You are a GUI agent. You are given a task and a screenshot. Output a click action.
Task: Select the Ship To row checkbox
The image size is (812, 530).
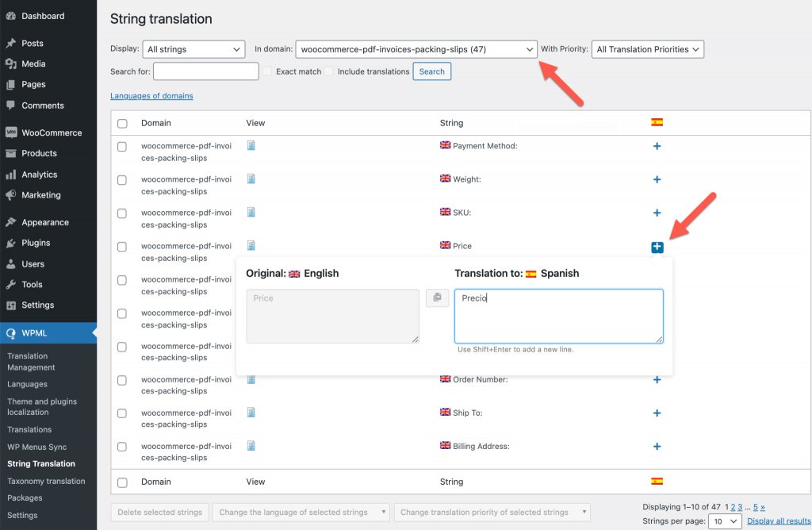point(122,413)
